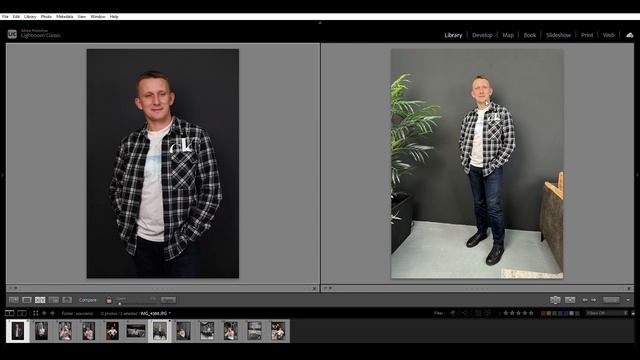
Task: Toggle the flagged filter icon
Action: [452, 313]
